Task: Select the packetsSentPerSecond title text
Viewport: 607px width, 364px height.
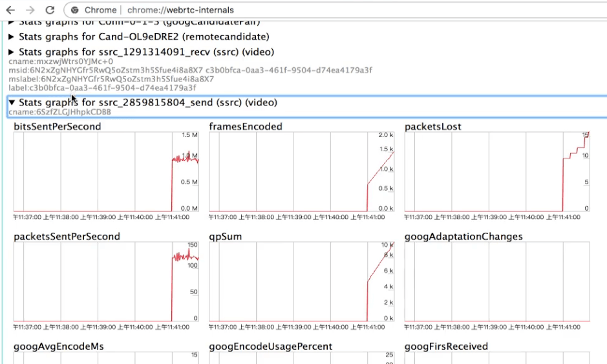Action: pos(67,237)
